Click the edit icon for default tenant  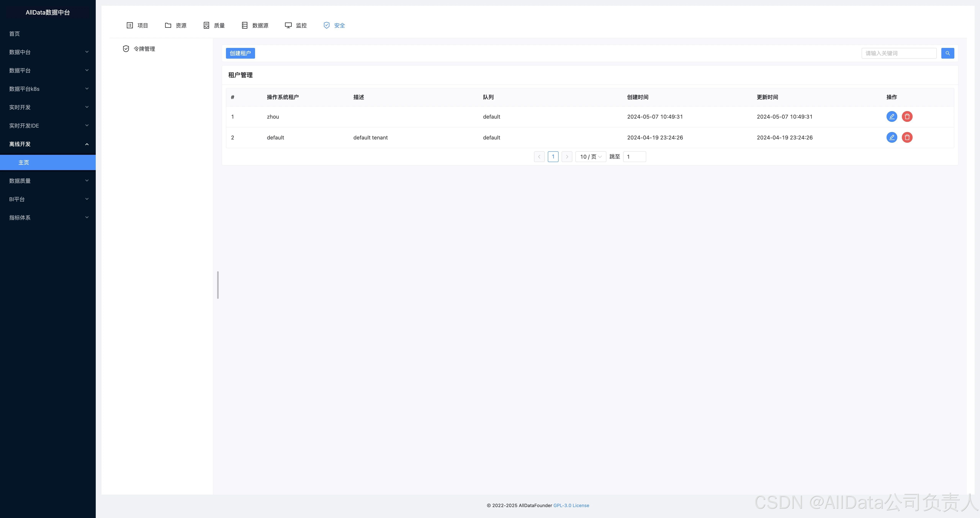(x=891, y=137)
